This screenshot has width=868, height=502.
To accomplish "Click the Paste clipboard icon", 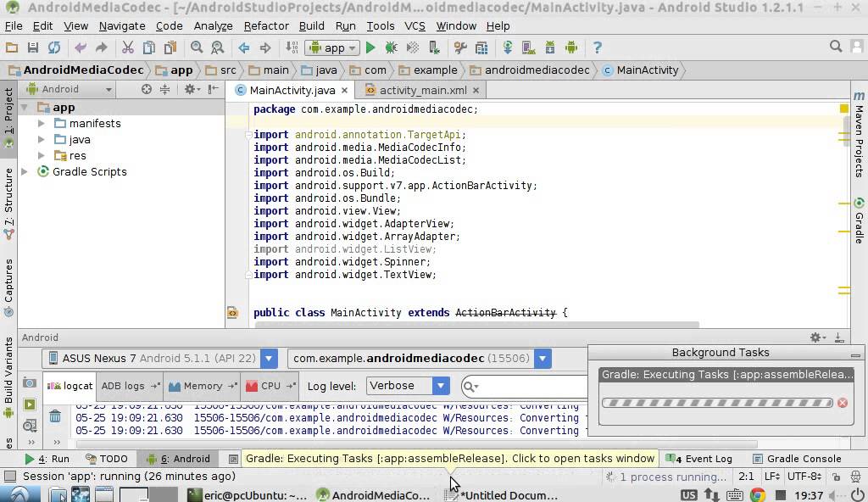I will pyautogui.click(x=170, y=47).
